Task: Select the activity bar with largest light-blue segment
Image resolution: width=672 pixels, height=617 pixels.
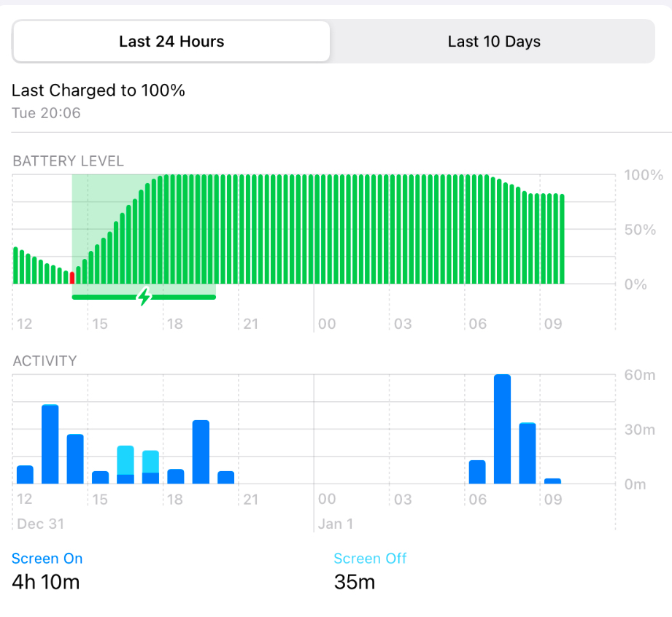Action: point(125,460)
